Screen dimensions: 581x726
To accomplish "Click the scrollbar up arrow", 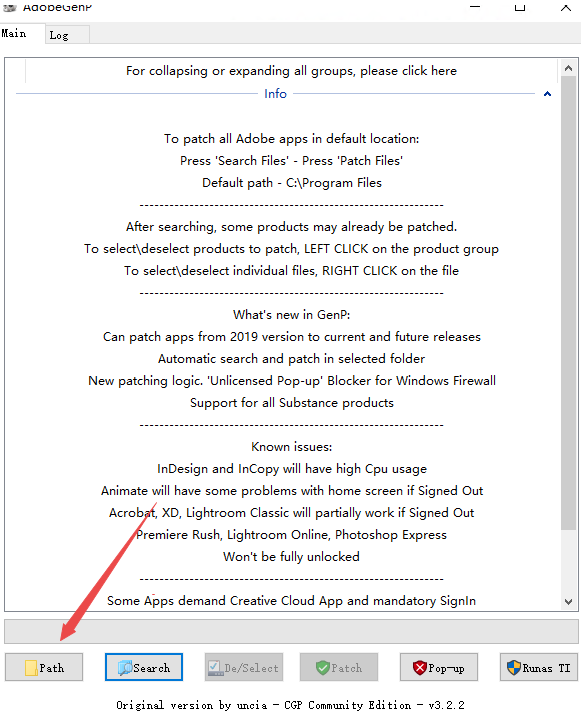I will click(569, 69).
